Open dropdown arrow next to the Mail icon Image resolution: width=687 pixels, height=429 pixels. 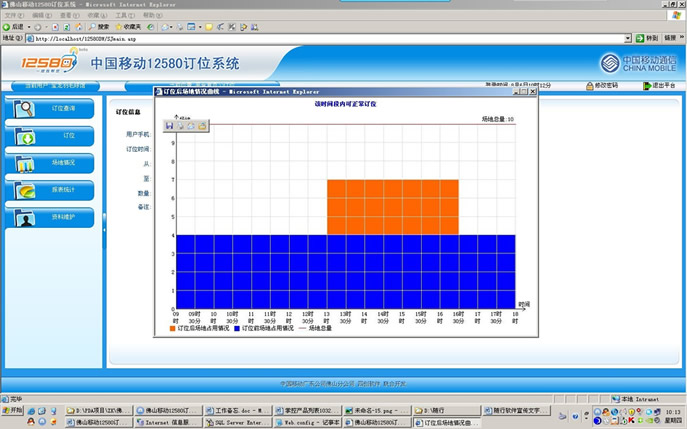coord(171,27)
